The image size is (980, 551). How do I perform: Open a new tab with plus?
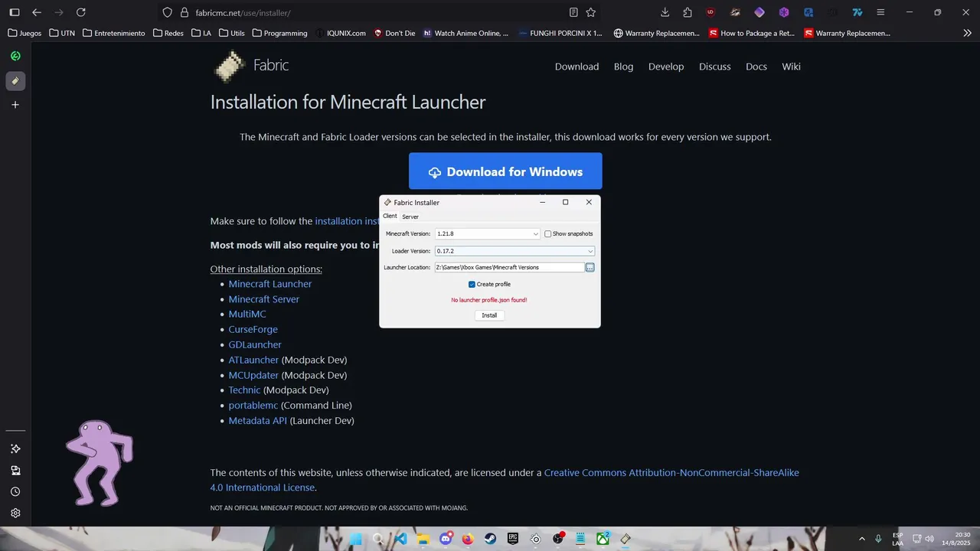click(15, 105)
